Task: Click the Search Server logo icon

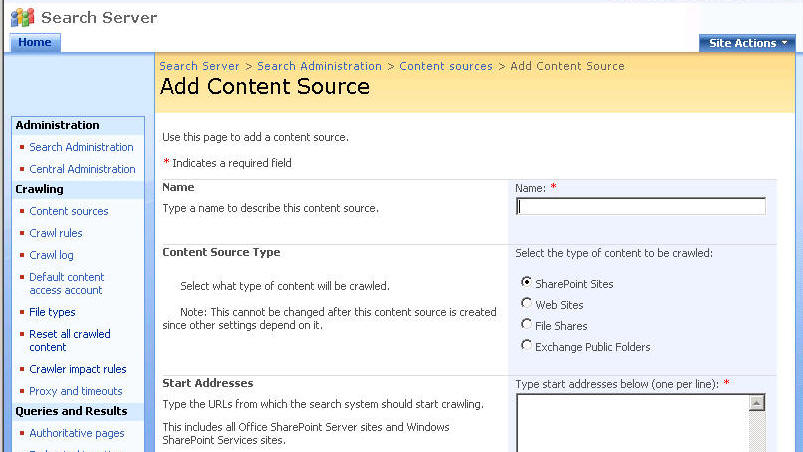Action: click(23, 17)
